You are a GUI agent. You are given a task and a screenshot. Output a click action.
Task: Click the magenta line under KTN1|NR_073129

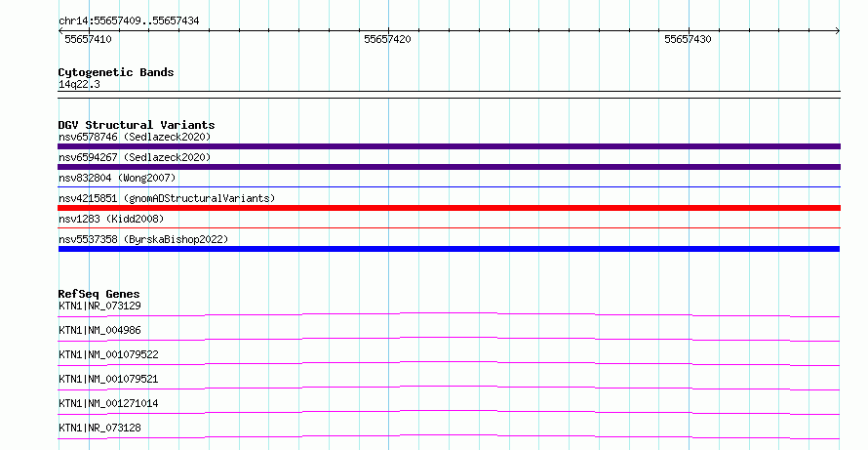pos(449,314)
